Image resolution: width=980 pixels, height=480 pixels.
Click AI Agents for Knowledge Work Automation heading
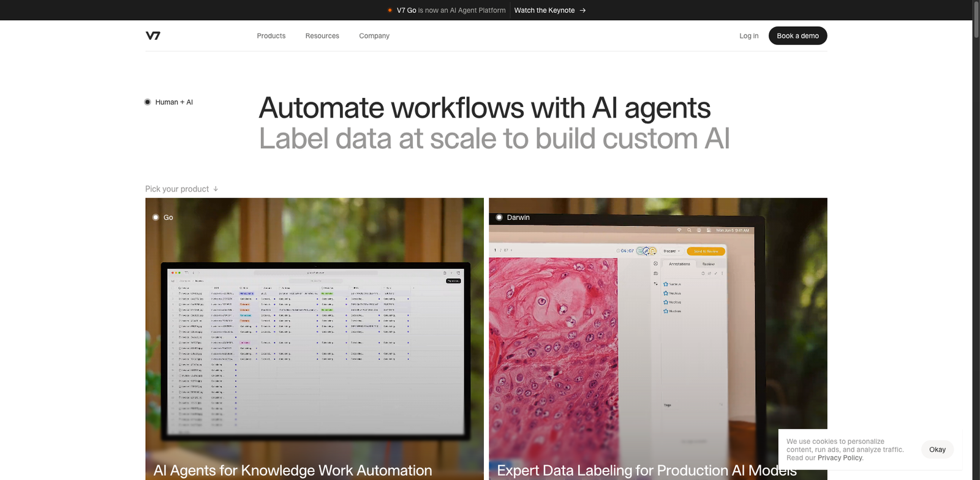(293, 470)
